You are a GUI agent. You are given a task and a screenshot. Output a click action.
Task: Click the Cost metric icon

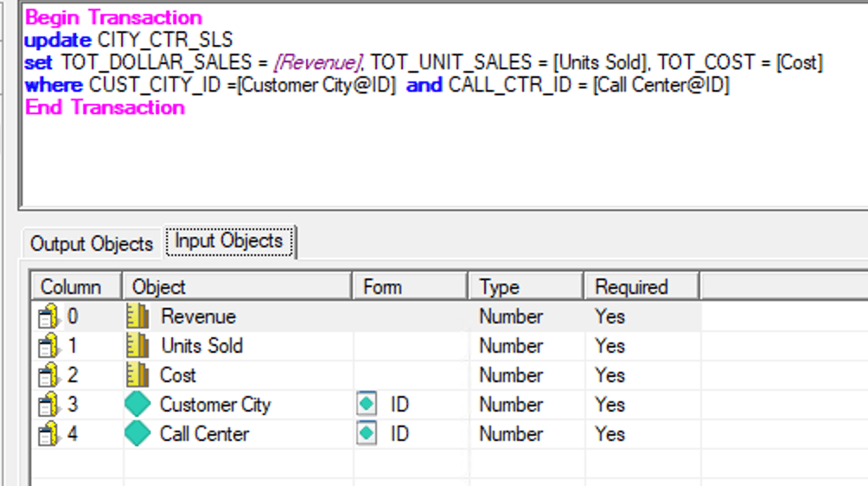[x=137, y=375]
